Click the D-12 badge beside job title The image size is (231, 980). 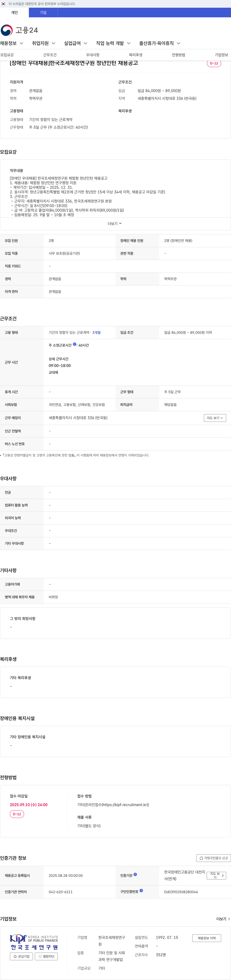tap(214, 63)
